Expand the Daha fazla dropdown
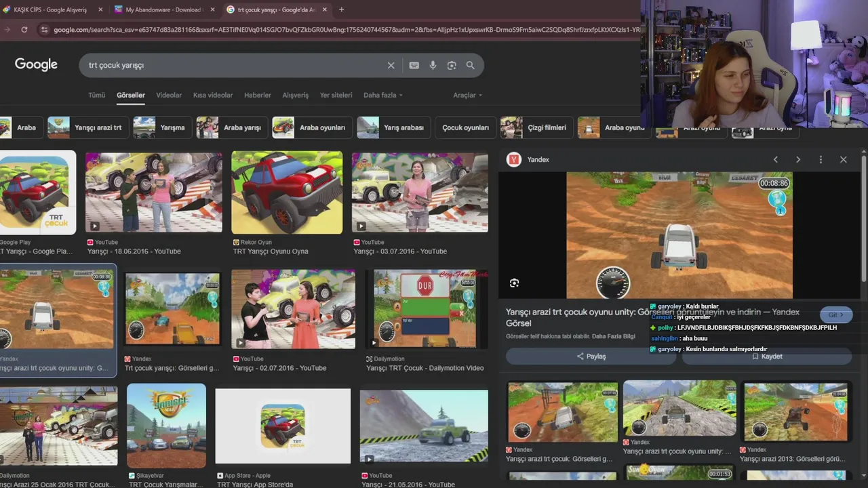This screenshot has height=488, width=868. click(383, 96)
